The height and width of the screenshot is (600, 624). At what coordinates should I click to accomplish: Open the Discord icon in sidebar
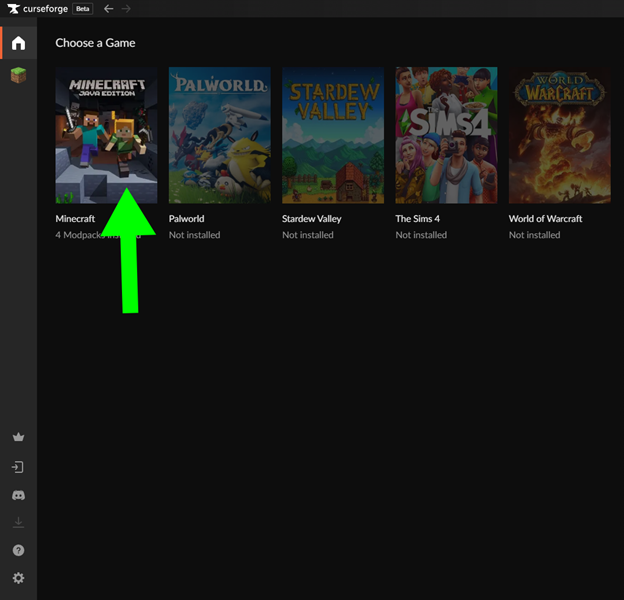(x=18, y=495)
